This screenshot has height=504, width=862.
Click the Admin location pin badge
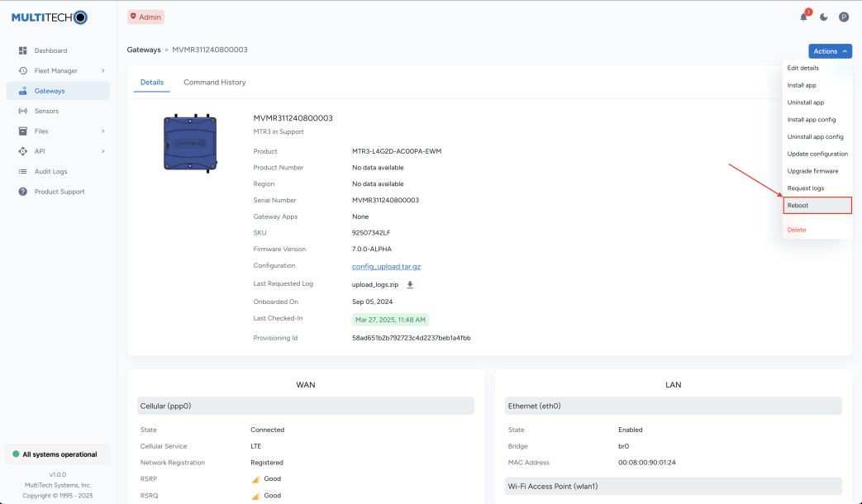point(145,17)
